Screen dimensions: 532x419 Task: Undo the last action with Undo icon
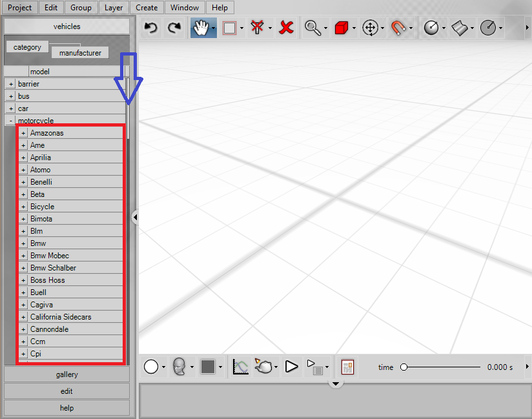coord(150,28)
